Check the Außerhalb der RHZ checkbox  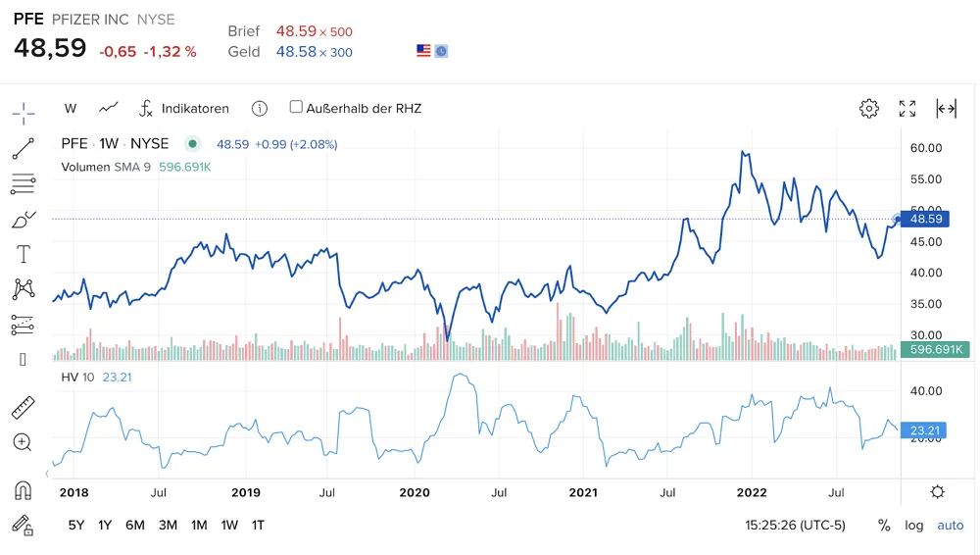click(x=296, y=107)
